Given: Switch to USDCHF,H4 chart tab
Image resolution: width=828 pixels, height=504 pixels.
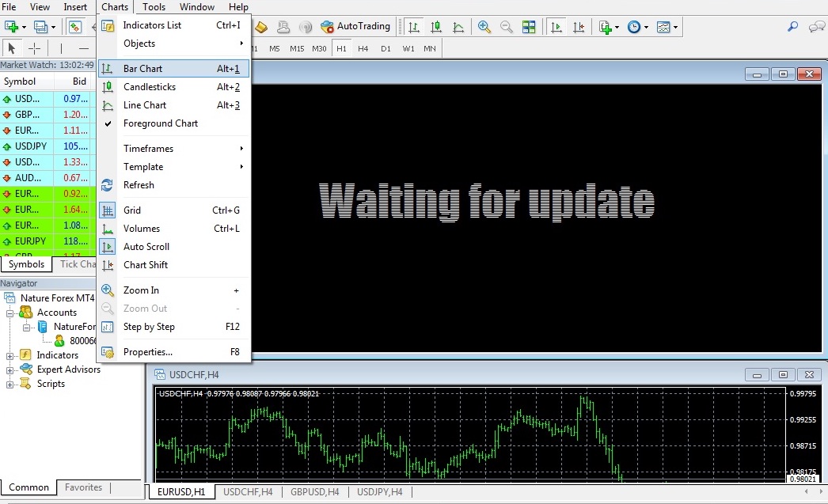Looking at the screenshot, I should [x=248, y=492].
